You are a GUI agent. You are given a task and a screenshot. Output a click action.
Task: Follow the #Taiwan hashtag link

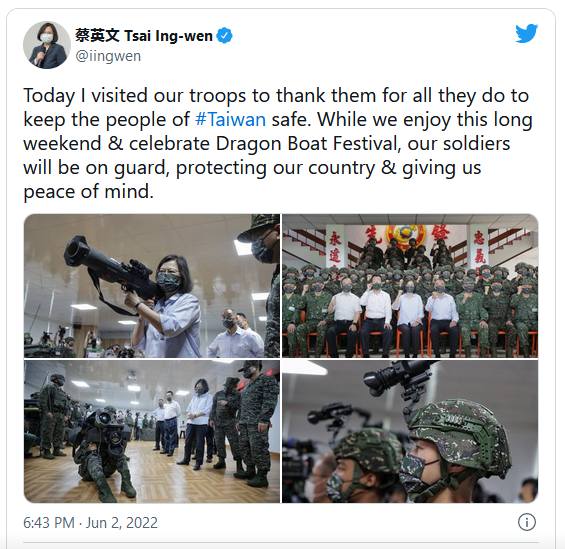[231, 120]
